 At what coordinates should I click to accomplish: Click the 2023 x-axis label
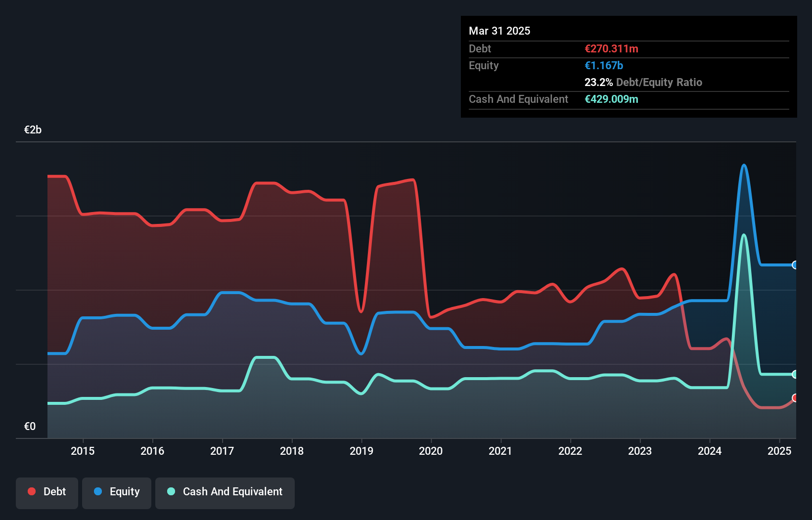click(x=640, y=451)
